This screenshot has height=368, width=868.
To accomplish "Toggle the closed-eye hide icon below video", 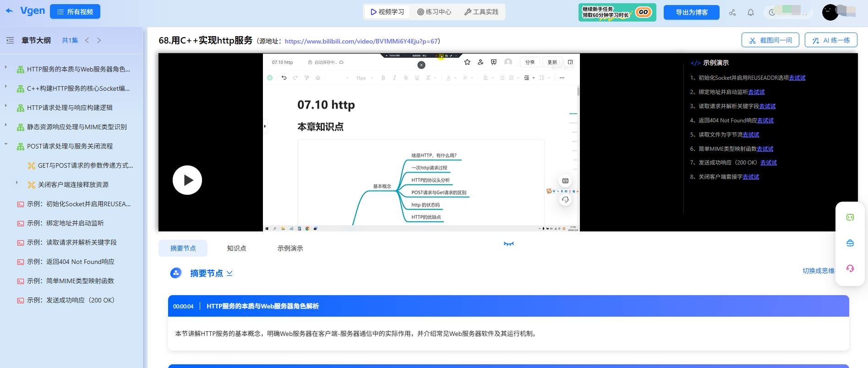I will tap(508, 244).
